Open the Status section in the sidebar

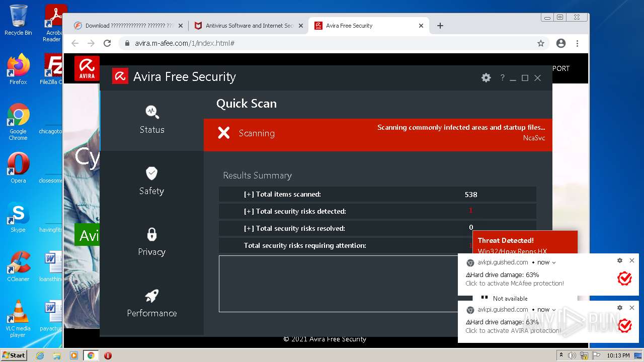point(152,120)
